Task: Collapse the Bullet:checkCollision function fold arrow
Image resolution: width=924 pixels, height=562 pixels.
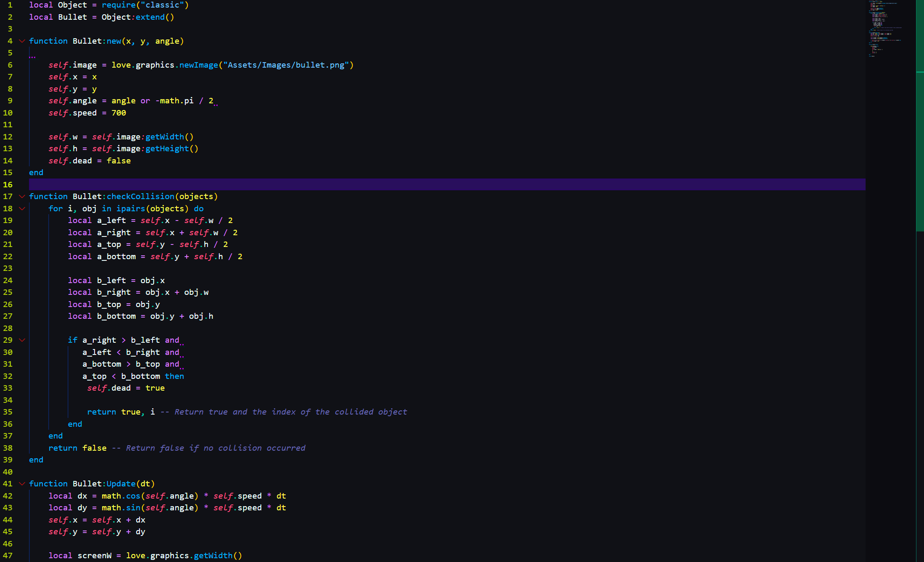Action: (22, 197)
